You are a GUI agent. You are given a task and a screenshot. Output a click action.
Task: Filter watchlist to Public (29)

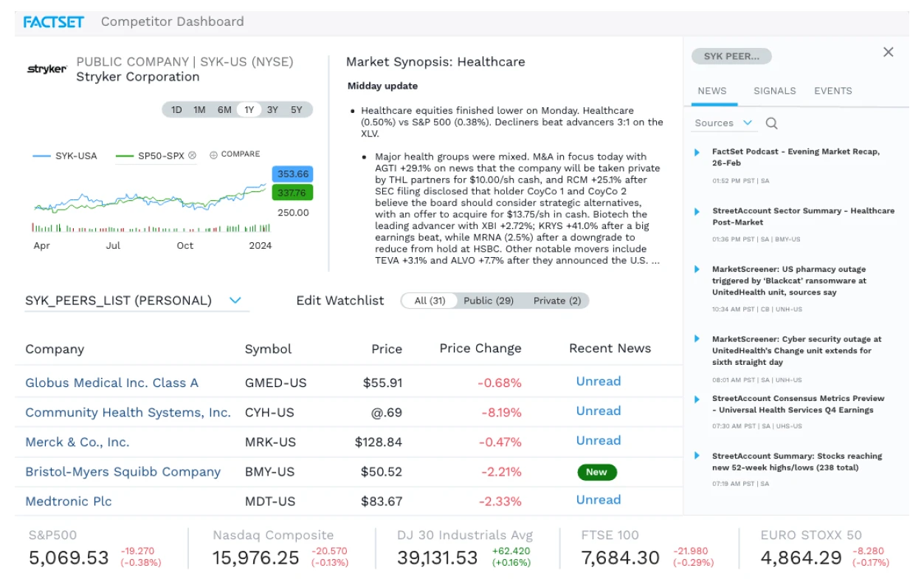[x=489, y=301]
